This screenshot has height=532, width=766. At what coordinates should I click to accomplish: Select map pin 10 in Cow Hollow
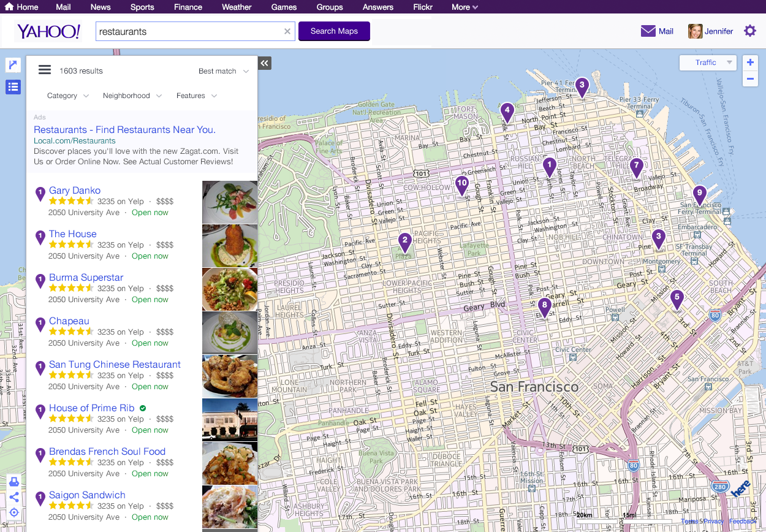tap(461, 184)
